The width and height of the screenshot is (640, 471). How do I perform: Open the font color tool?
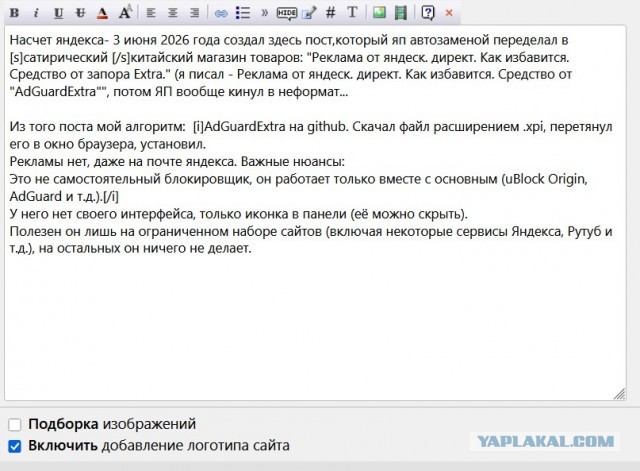102,13
